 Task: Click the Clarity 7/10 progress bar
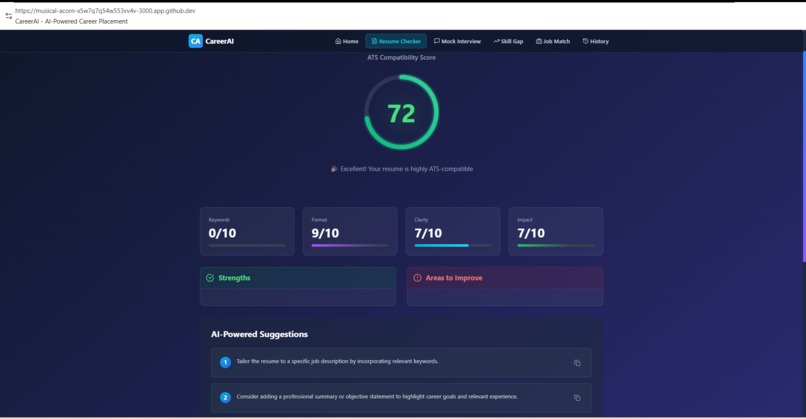453,246
